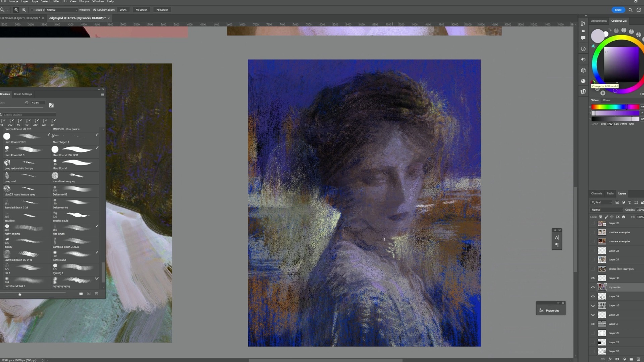Toggle the Scrubby Zoom checkbox
Screen dimensions: 644x362
tap(95, 10)
